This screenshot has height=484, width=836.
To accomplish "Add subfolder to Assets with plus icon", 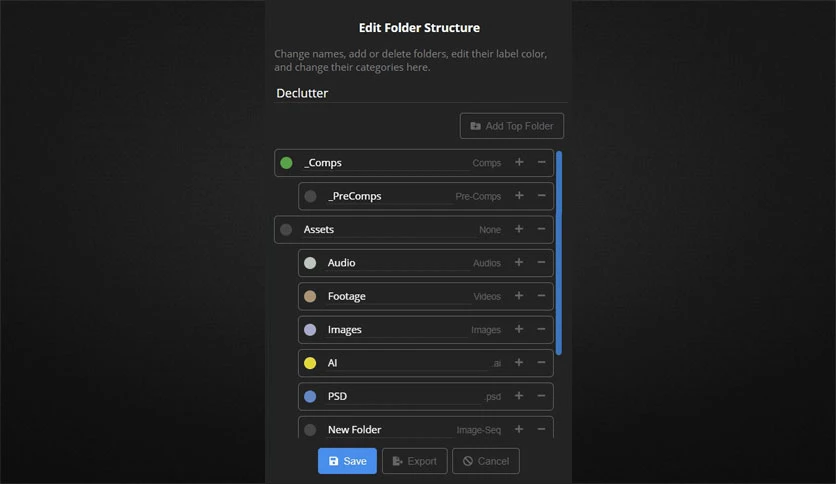I will [x=519, y=229].
